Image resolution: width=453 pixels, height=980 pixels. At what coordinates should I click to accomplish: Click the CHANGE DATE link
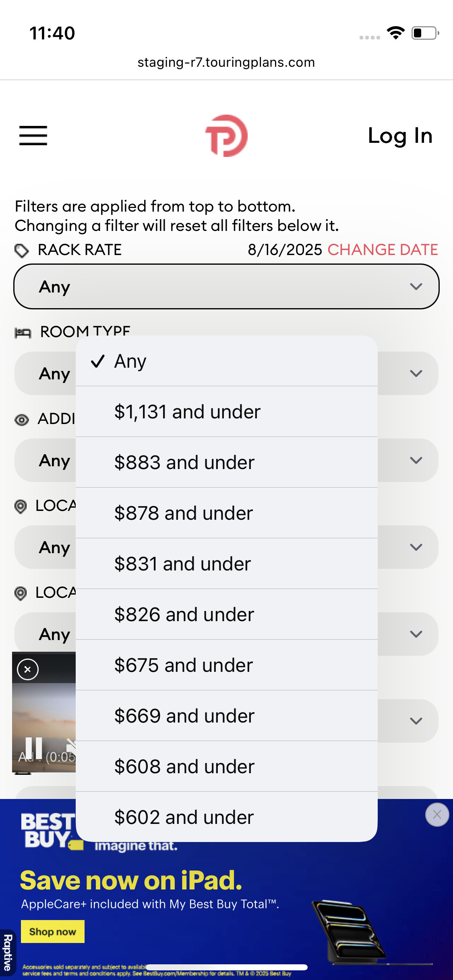point(382,250)
